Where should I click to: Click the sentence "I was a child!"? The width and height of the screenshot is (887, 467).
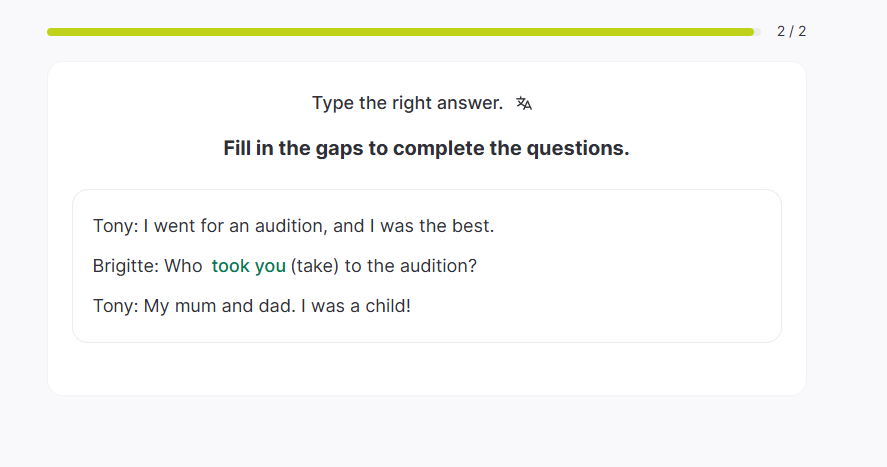(361, 306)
